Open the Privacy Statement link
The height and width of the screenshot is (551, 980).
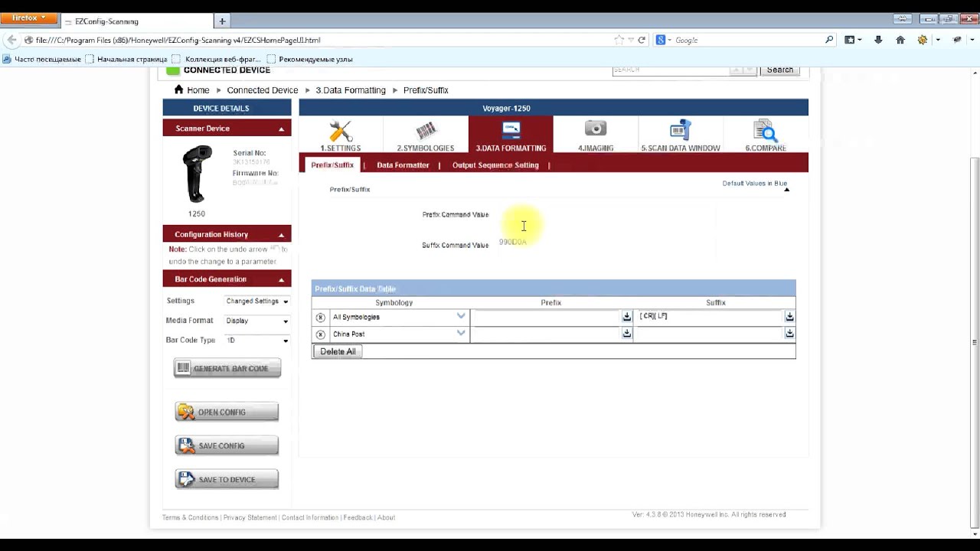pyautogui.click(x=250, y=517)
